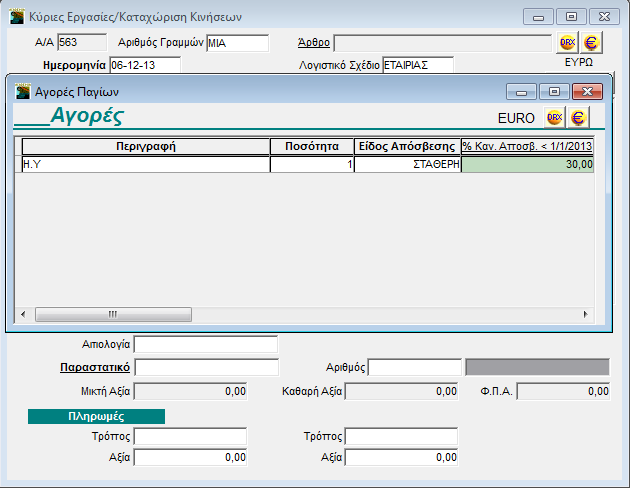Click the Μικτή Αξία field
Image resolution: width=630 pixels, height=488 pixels.
[x=190, y=391]
